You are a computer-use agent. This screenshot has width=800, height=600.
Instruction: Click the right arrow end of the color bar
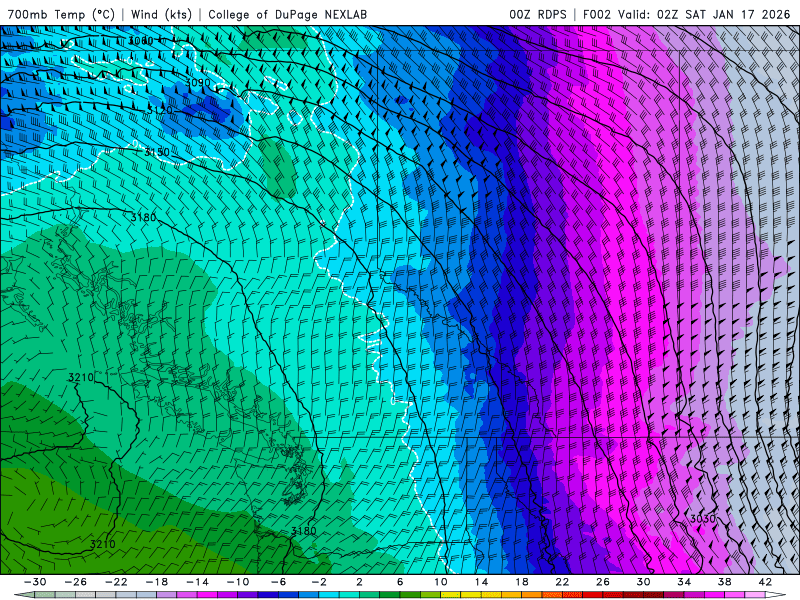click(x=776, y=595)
